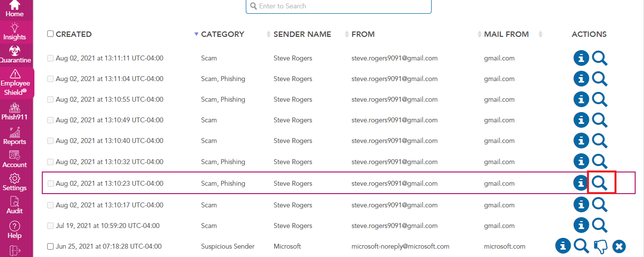The image size is (644, 257).
Task: Click magnifier icon in highlighted 13:10:23 row
Action: (x=599, y=183)
